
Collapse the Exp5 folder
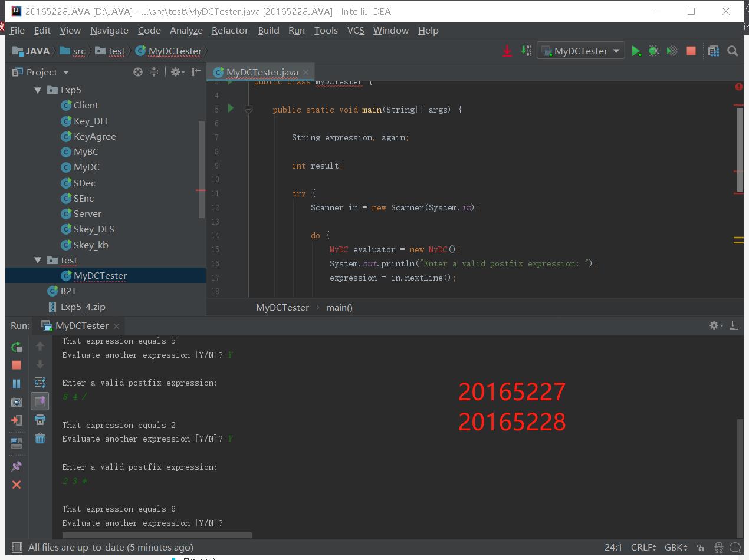coord(38,90)
